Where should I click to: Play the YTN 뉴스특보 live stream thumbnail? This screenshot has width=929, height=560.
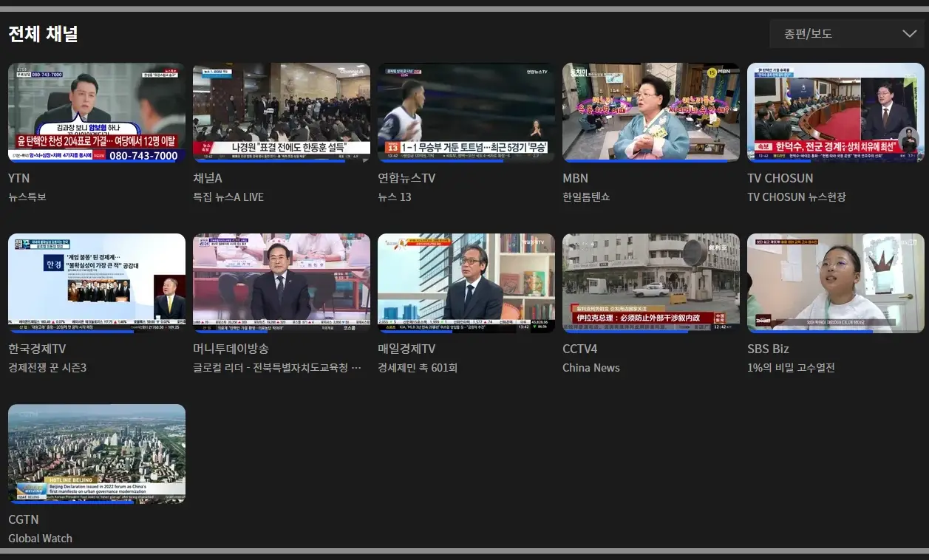pos(96,112)
